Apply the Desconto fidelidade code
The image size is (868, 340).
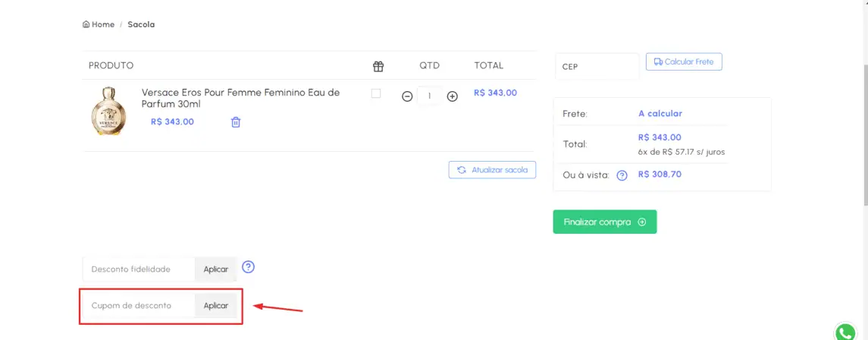(216, 269)
